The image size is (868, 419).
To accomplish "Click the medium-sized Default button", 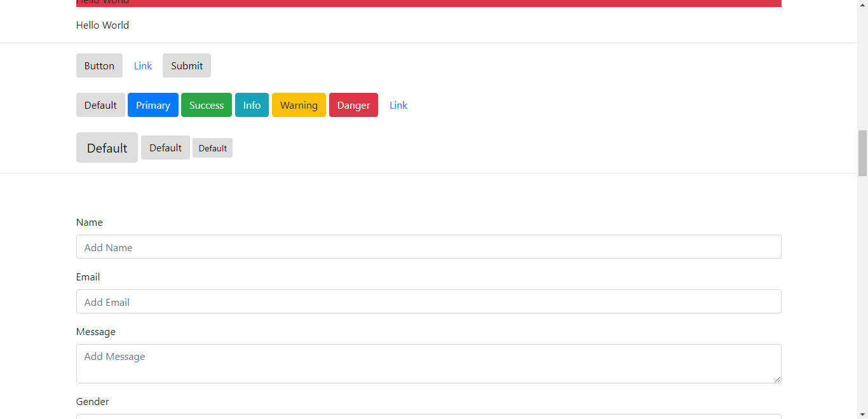I will point(165,148).
